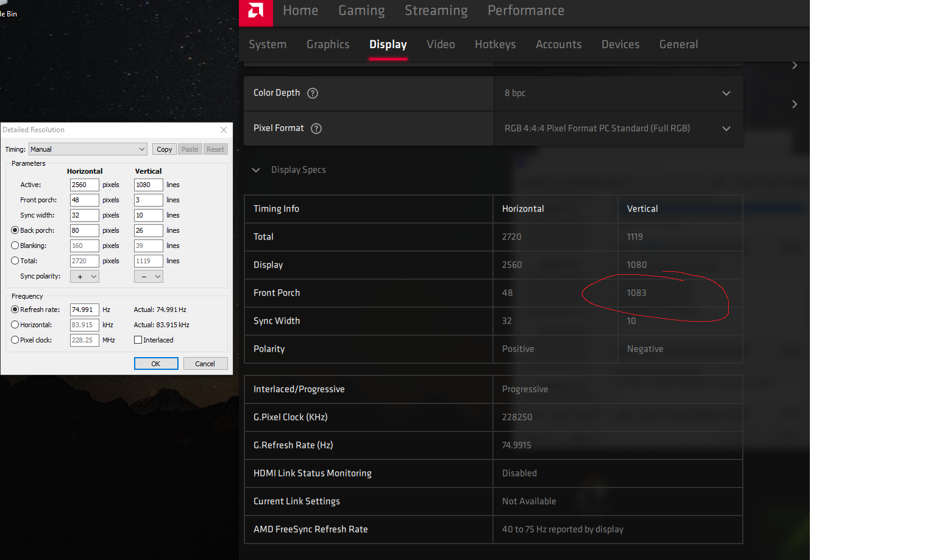Image resolution: width=936 pixels, height=560 pixels.
Task: Click the upper right chevron arrow beside settings
Action: (x=795, y=65)
